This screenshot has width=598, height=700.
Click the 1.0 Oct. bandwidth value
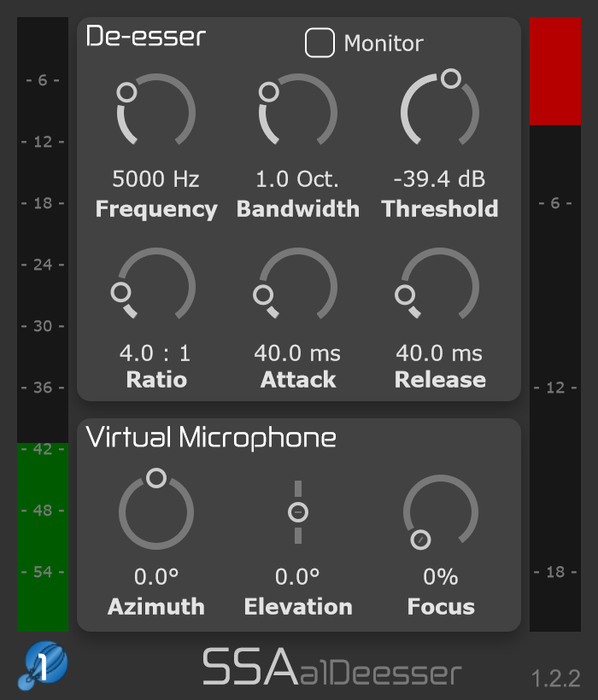(297, 179)
